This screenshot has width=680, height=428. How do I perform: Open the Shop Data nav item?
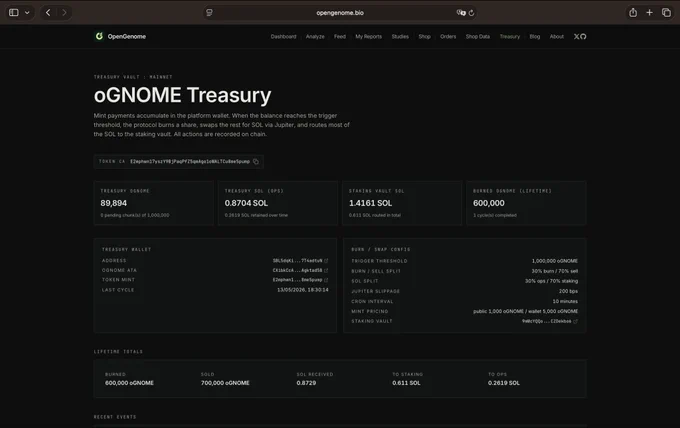[x=478, y=36]
